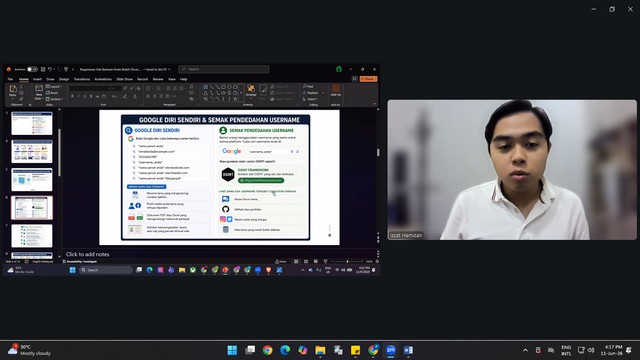Image resolution: width=640 pixels, height=360 pixels.
Task: Toggle the AutoSave switch
Action: 32,69
